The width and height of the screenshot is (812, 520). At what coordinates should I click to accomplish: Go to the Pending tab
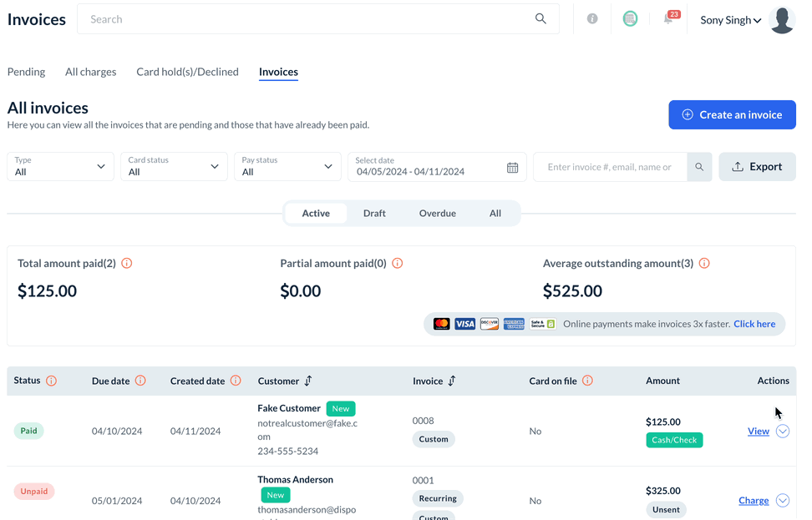point(26,72)
